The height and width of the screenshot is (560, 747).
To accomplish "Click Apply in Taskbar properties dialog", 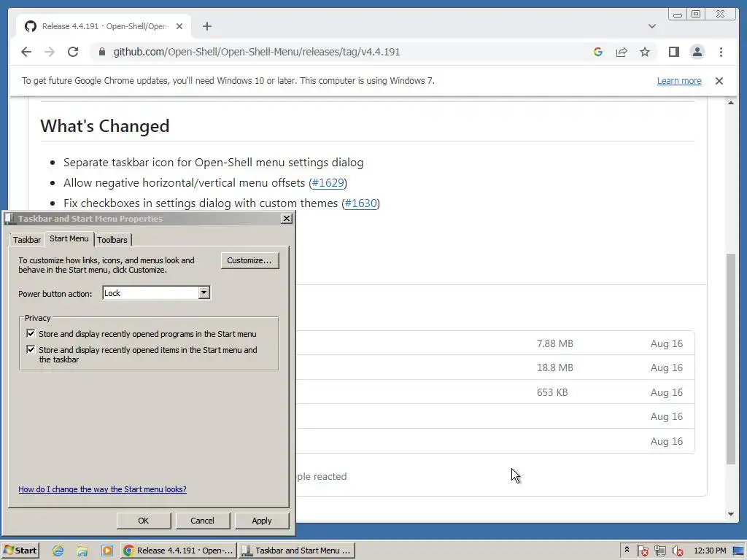I will (262, 521).
